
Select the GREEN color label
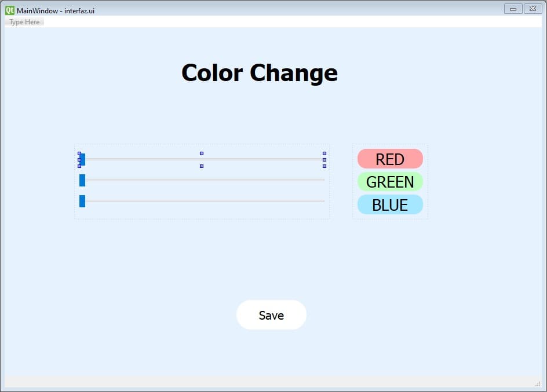(390, 182)
